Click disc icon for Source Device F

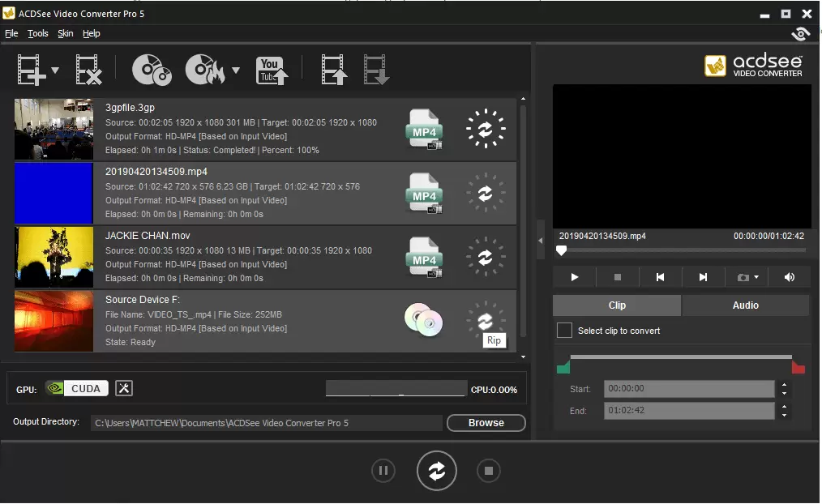pos(424,319)
